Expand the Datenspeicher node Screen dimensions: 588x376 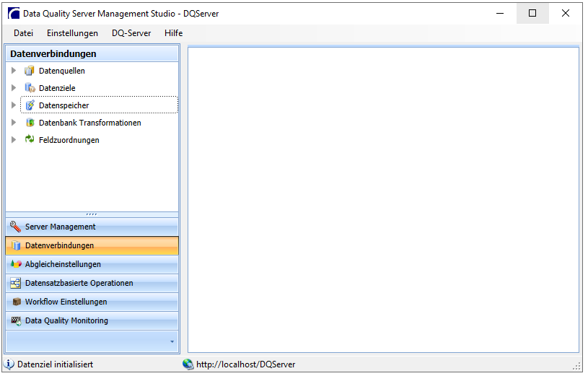[14, 105]
